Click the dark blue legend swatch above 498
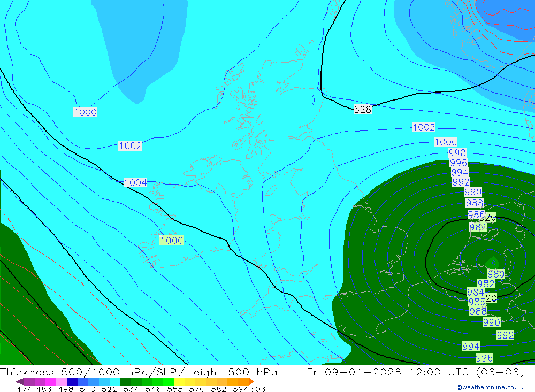This screenshot has height=392, width=535. 72,381
